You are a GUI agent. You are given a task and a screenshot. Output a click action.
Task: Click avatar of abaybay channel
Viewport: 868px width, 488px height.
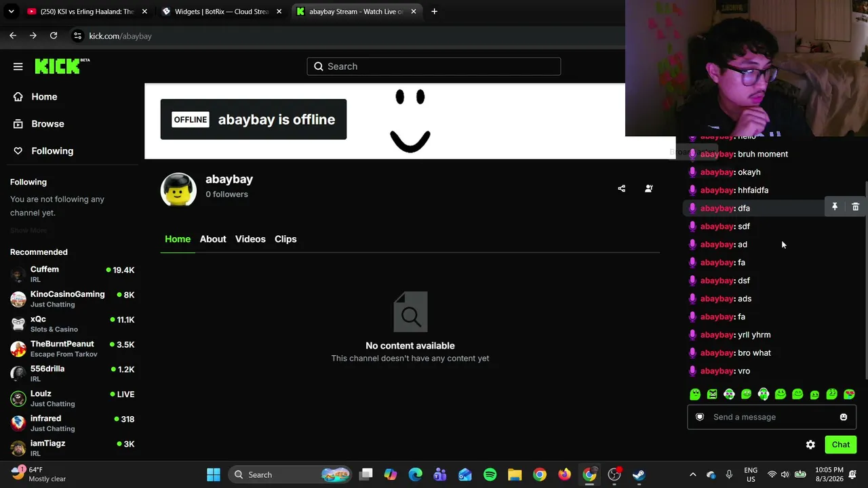point(178,189)
